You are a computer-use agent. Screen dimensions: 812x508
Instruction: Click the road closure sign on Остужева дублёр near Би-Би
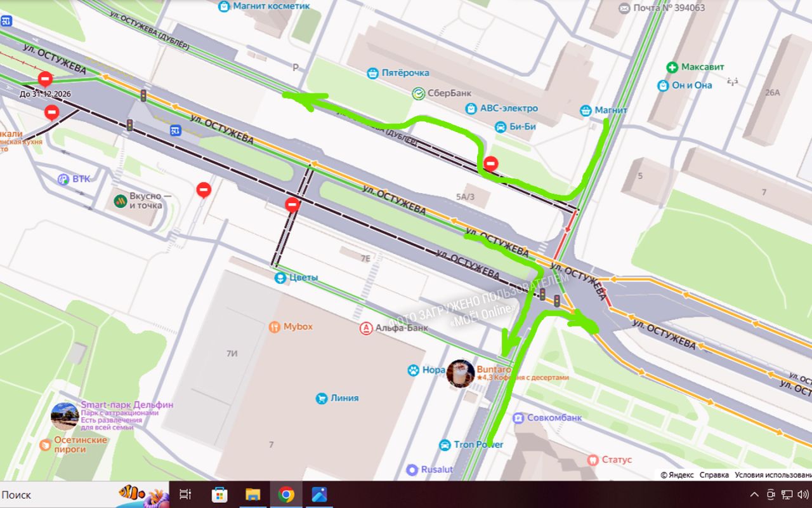pyautogui.click(x=490, y=164)
